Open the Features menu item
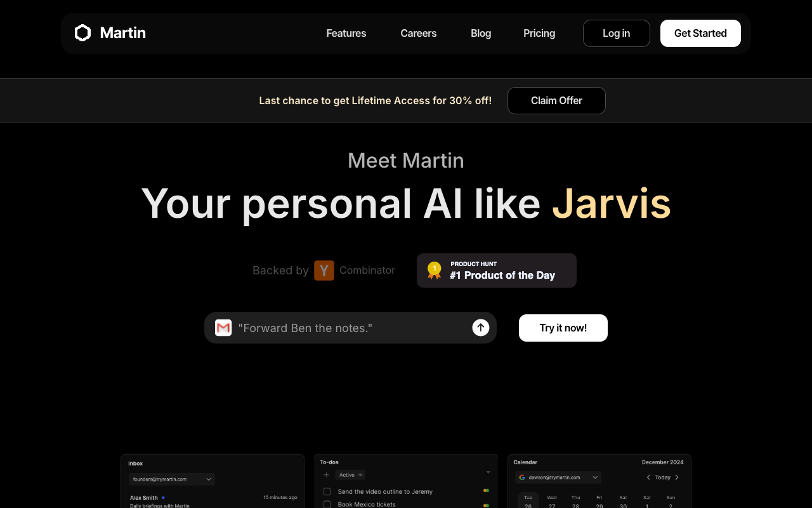Viewport: 812px width, 508px height. click(346, 33)
